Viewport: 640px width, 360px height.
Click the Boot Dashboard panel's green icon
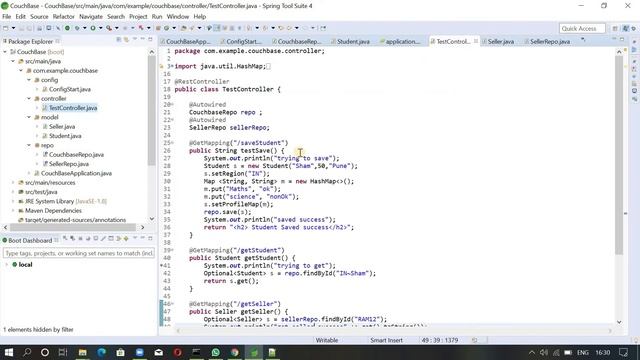[x=5, y=240]
